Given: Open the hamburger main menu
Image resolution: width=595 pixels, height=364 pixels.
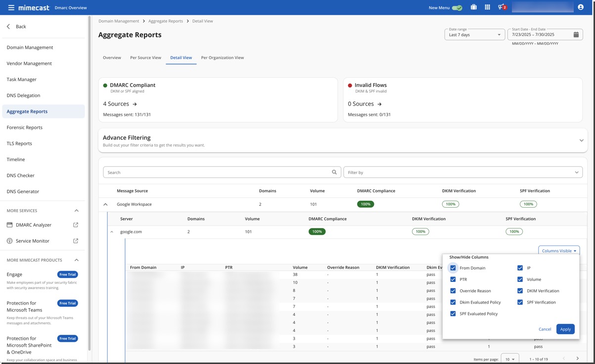Looking at the screenshot, I should coord(11,7).
